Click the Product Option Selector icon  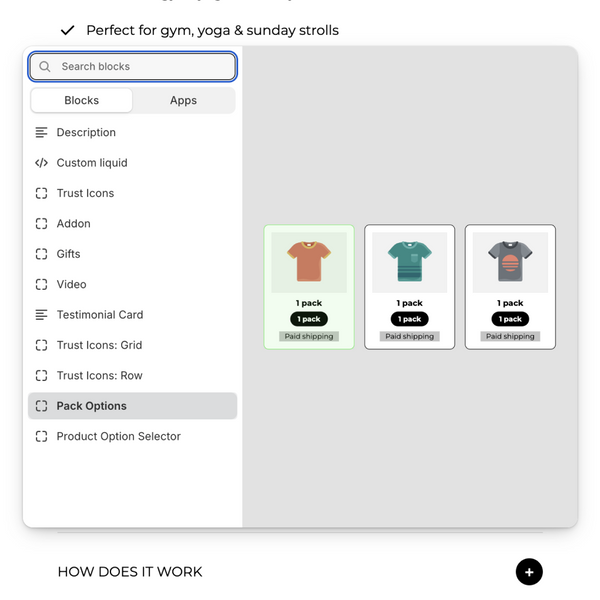pyautogui.click(x=41, y=437)
